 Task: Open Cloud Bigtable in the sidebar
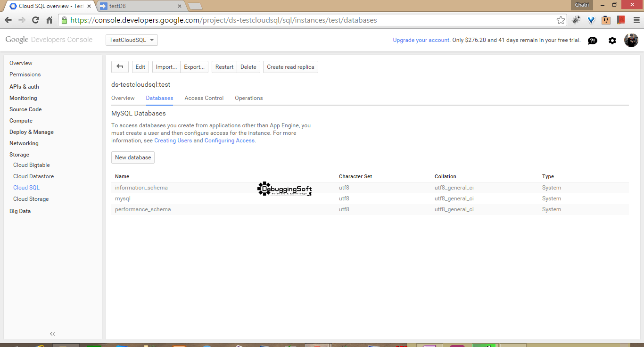pos(32,165)
